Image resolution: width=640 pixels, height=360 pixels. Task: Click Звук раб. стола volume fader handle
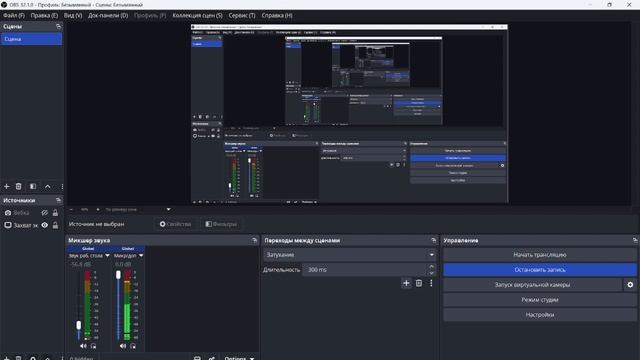[79, 325]
